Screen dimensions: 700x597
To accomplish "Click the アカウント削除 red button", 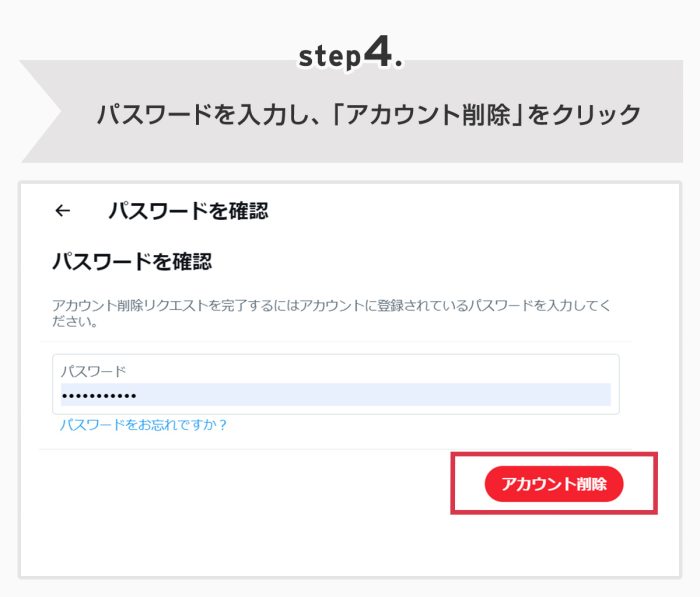I will click(553, 484).
